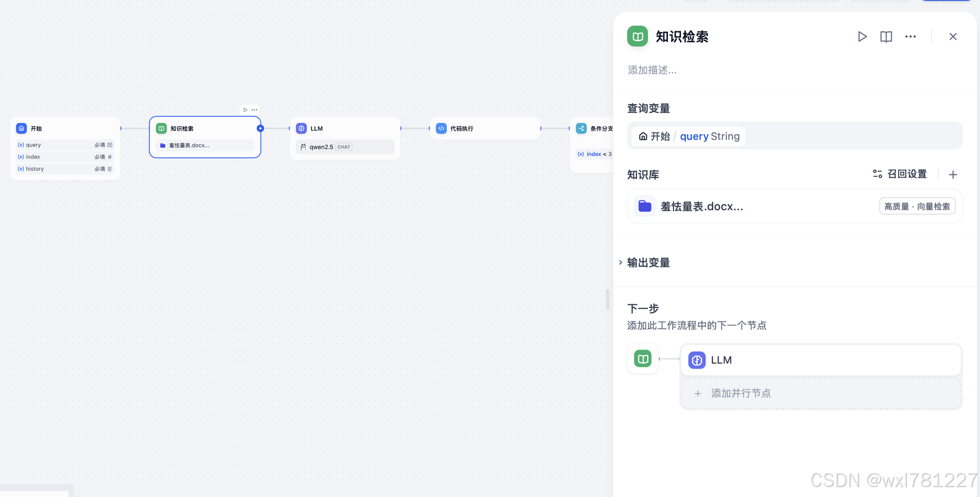Click the 召回设置 sliders icon
The image size is (980, 497).
(x=878, y=174)
